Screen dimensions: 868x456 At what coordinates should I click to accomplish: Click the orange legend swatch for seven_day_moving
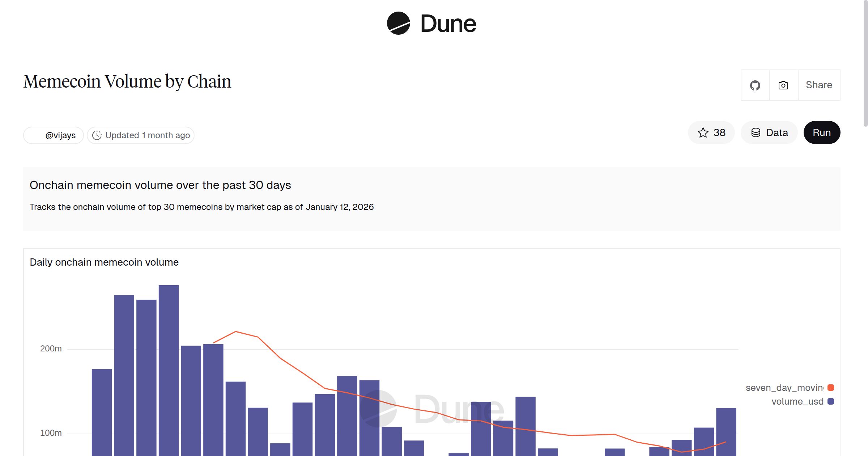[831, 388]
